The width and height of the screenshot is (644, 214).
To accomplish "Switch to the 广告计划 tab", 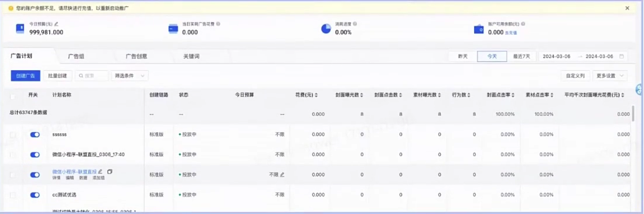I will tap(21, 56).
